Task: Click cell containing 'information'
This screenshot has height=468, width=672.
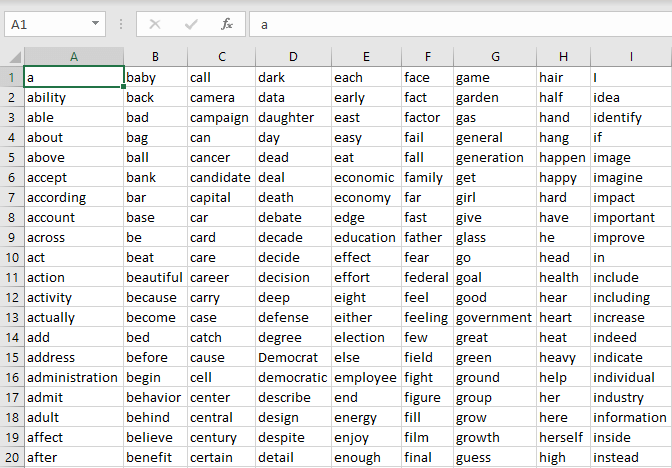Action: click(631, 417)
